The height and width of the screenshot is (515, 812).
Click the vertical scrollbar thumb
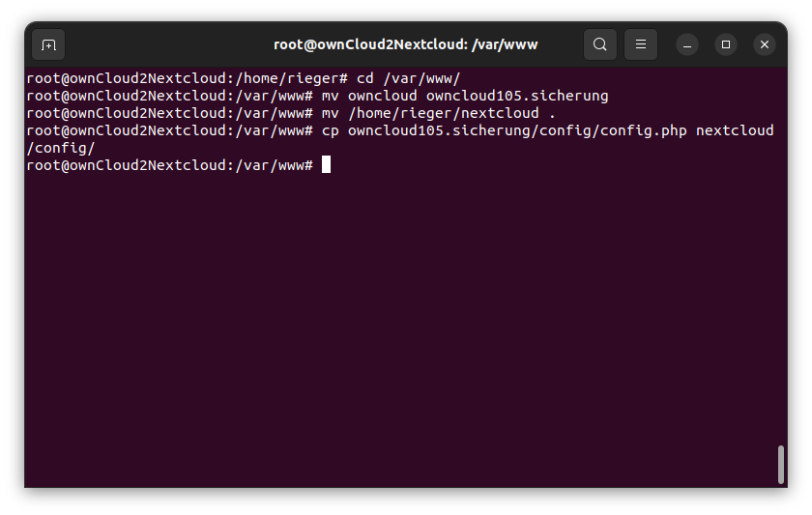pos(781,465)
